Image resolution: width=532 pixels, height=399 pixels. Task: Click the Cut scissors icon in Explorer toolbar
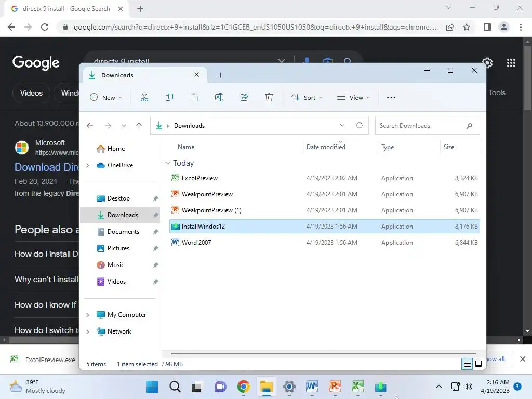coord(144,97)
